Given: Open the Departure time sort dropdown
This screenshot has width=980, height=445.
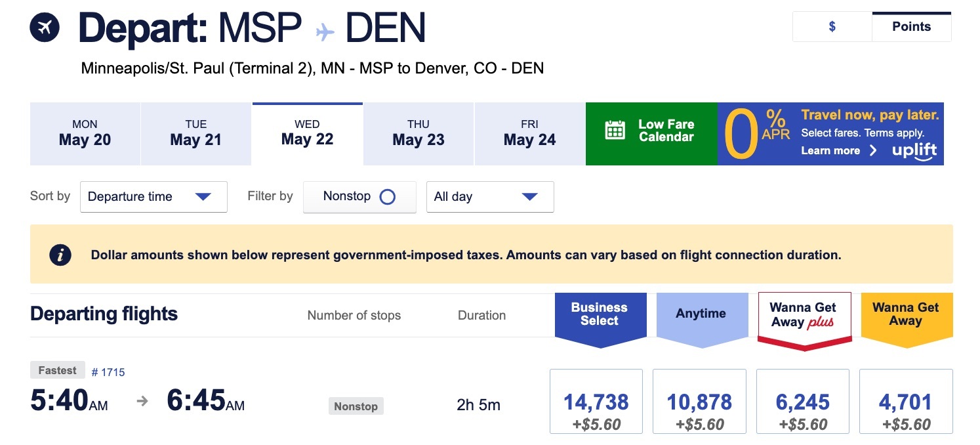Looking at the screenshot, I should pos(153,196).
